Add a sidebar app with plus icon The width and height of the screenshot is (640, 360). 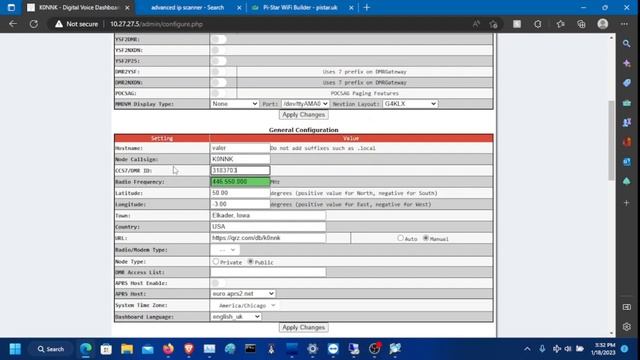627,202
